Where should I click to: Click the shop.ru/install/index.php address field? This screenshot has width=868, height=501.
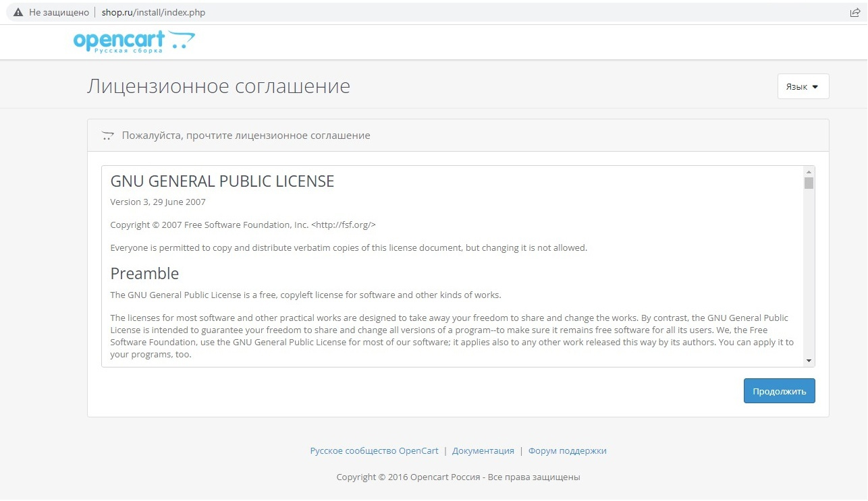pyautogui.click(x=153, y=12)
